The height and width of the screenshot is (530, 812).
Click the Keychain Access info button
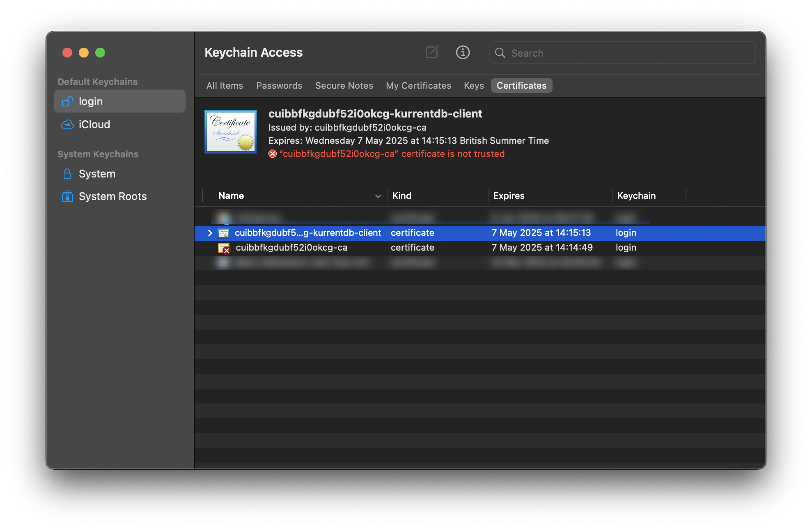pos(463,51)
